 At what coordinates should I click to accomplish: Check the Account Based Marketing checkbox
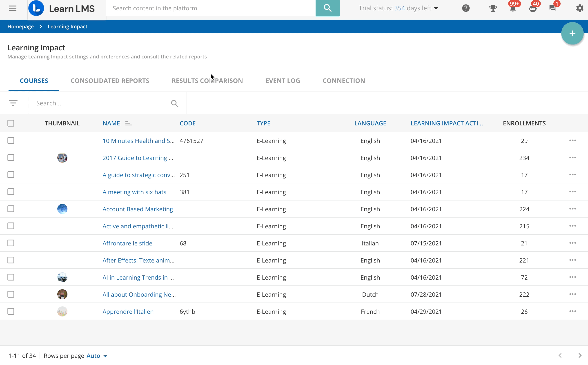pos(11,209)
